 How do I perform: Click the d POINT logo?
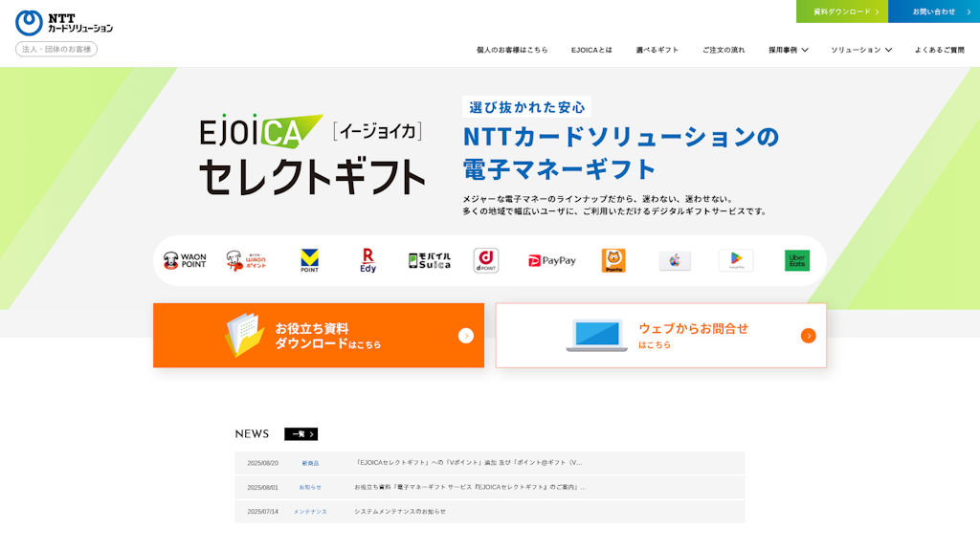point(485,260)
